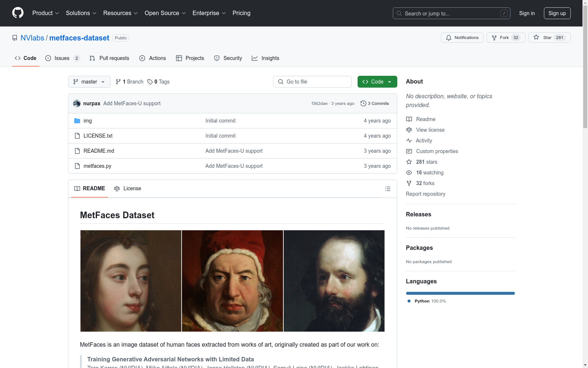This screenshot has width=588, height=368.
Task: Switch to the Projects tab
Action: pyautogui.click(x=190, y=58)
